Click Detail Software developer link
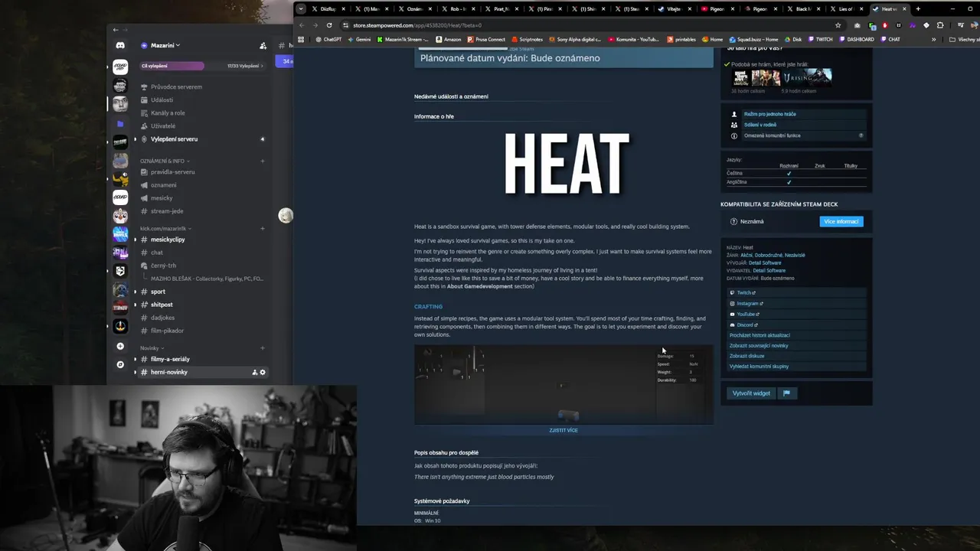The width and height of the screenshot is (980, 551). pyautogui.click(x=765, y=262)
